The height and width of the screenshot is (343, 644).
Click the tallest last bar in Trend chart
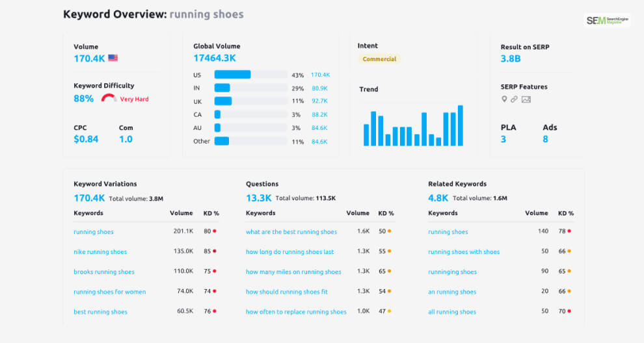point(461,125)
